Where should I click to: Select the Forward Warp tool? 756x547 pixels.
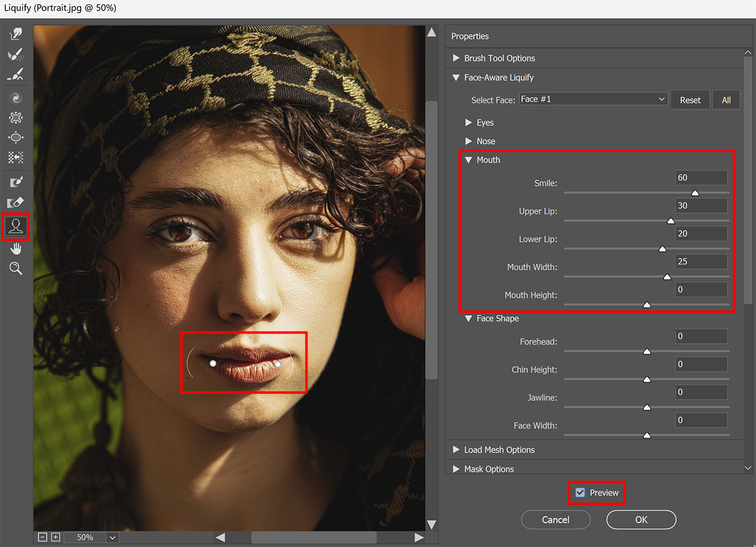pyautogui.click(x=16, y=33)
